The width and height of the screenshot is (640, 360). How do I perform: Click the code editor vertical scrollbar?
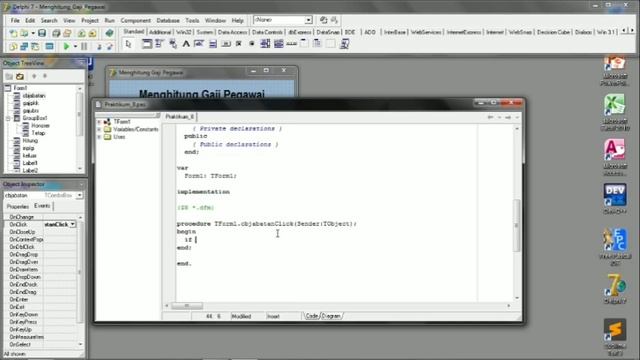(x=517, y=213)
